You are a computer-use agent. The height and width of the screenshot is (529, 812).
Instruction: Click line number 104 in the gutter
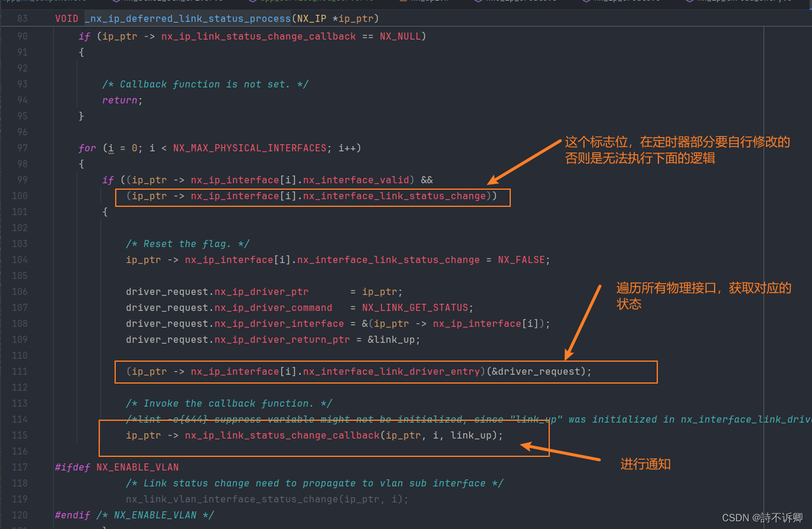coord(19,259)
